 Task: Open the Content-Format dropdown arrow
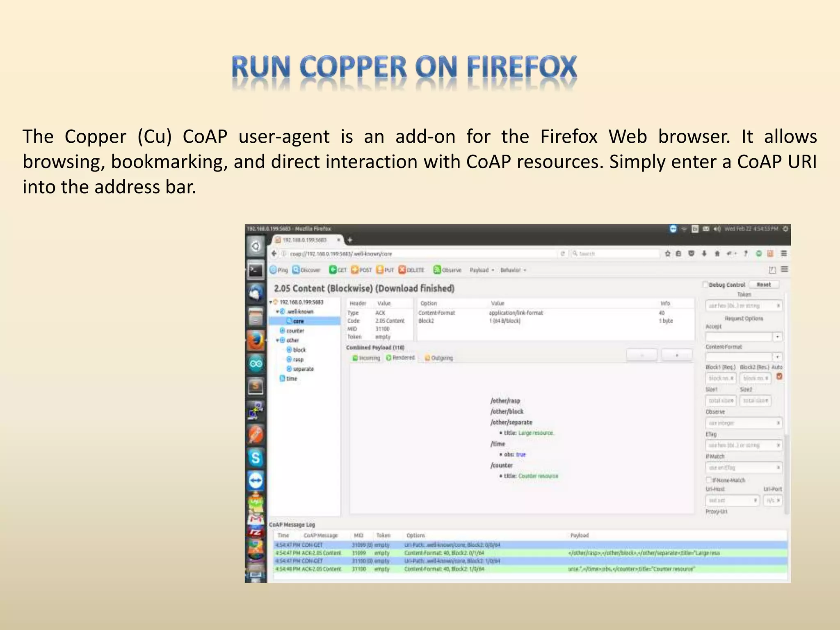tap(777, 357)
